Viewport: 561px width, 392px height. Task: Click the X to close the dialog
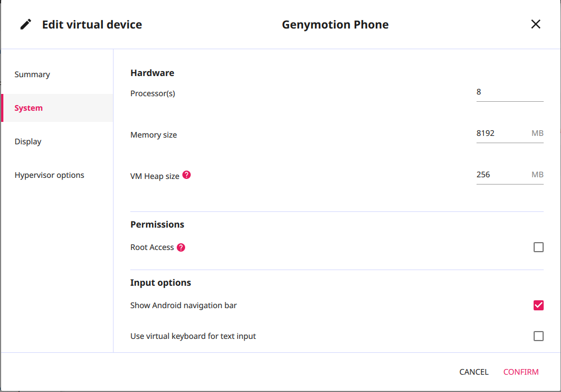[535, 24]
